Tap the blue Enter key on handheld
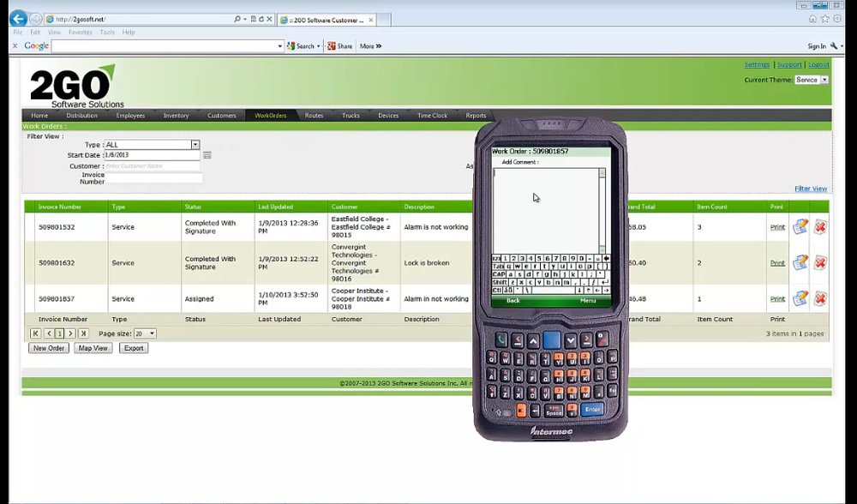The height and width of the screenshot is (504, 857). 592,410
